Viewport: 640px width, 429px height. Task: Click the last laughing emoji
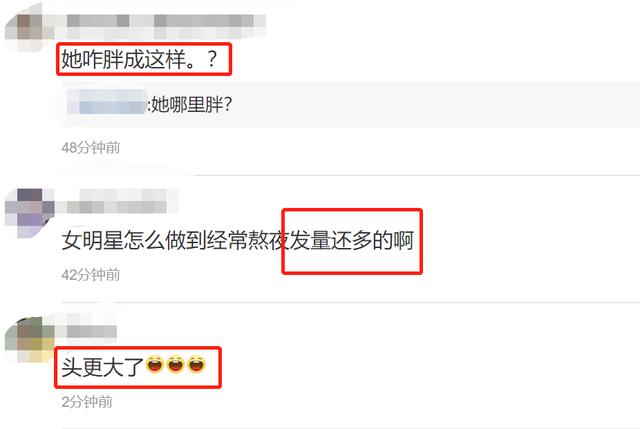(x=196, y=365)
